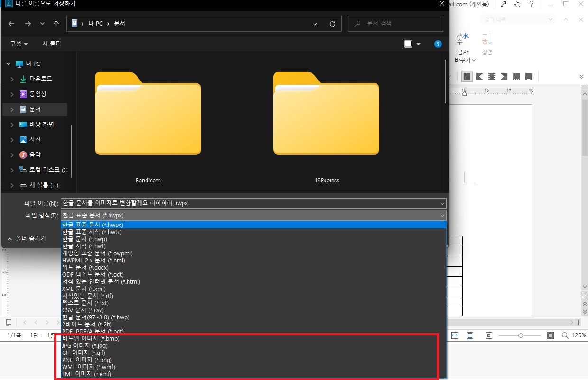This screenshot has height=380, width=588.
Task: Apply distributed alignment in Hangul toolbar
Action: [x=516, y=76]
